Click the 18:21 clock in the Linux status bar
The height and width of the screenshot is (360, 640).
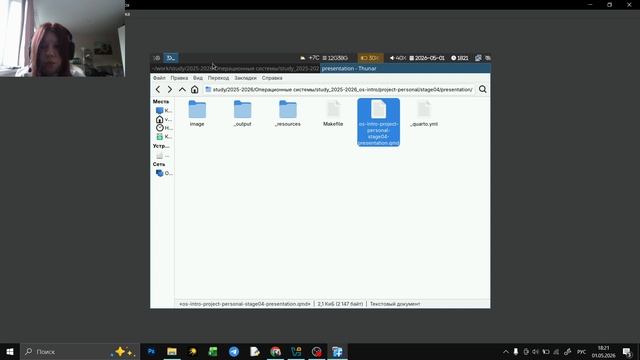pos(460,58)
